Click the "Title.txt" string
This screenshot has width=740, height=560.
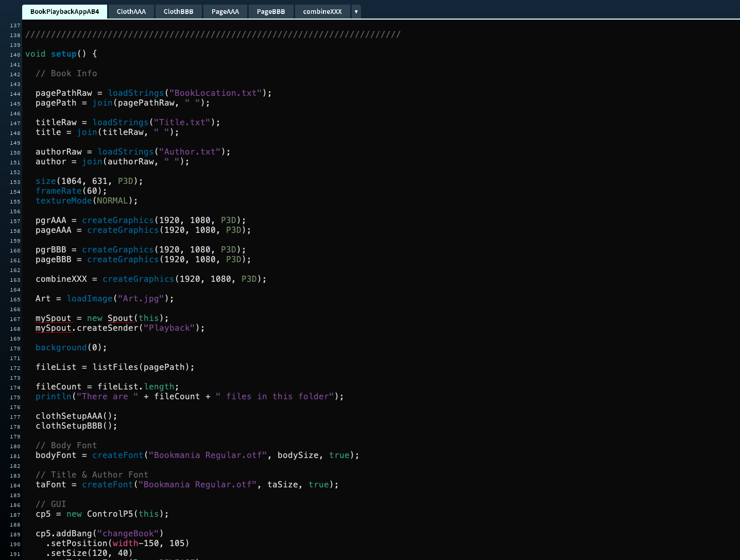pos(182,123)
